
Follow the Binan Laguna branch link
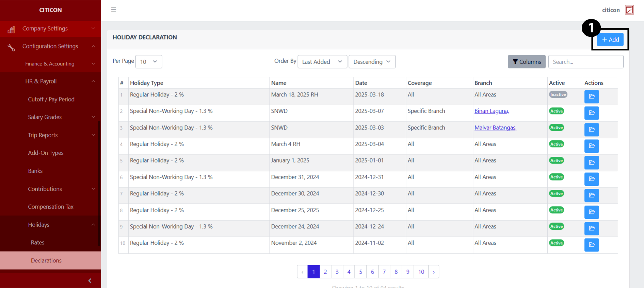pos(491,111)
